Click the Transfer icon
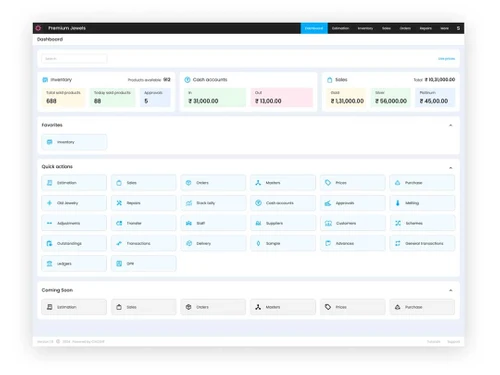The image size is (500, 375). pyautogui.click(x=119, y=223)
